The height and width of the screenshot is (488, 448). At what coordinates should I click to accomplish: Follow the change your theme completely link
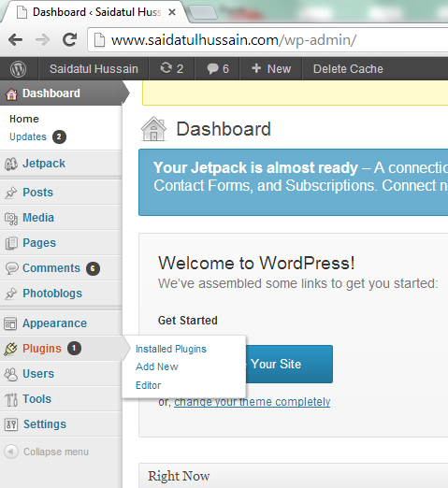(x=252, y=402)
